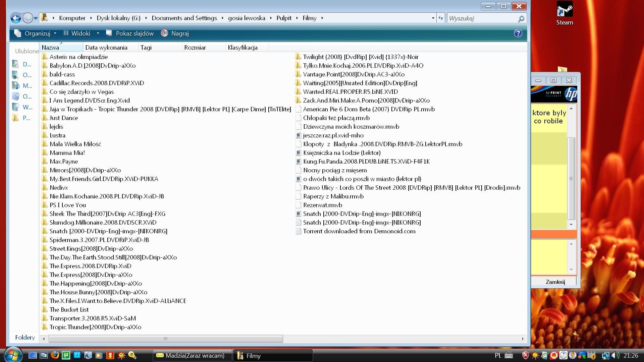Expand arrow after gosia lewoska breadcrumb
Viewport: 644px width, 362px height.
(271, 18)
